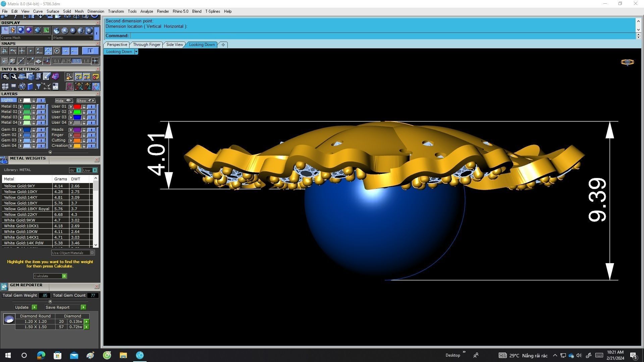Toggle visibility switch for Gem 02 layer

(41, 135)
